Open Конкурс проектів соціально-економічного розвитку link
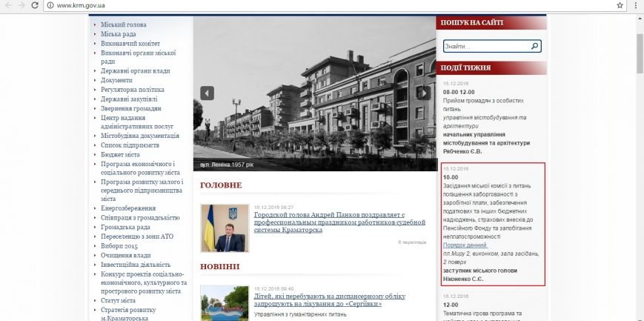 (x=144, y=282)
